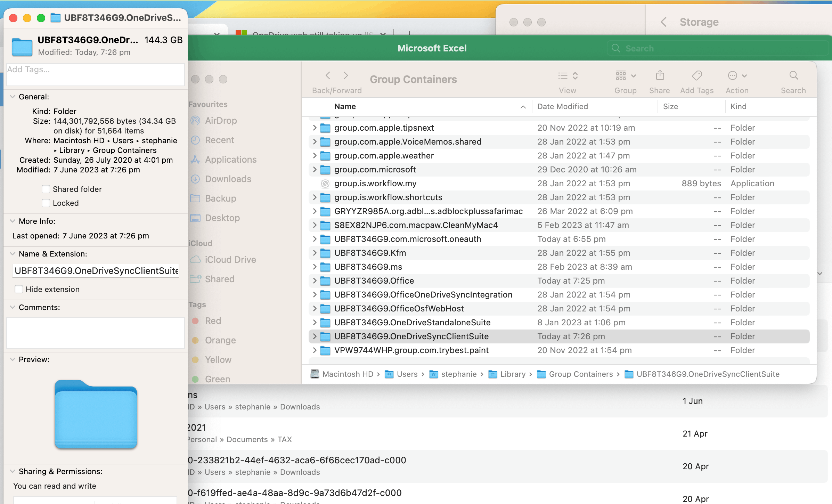Screen dimensions: 832x504
Task: Open Downloads in the sidebar
Action: pyautogui.click(x=228, y=179)
